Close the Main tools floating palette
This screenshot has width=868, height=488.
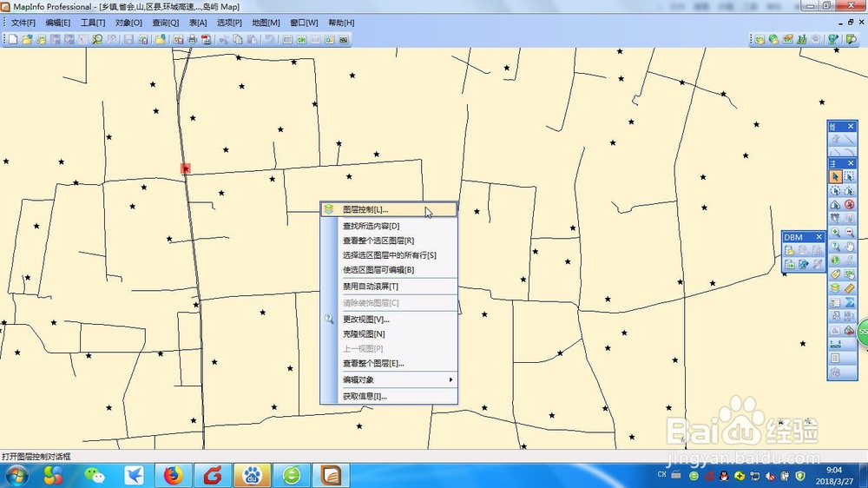[x=851, y=163]
